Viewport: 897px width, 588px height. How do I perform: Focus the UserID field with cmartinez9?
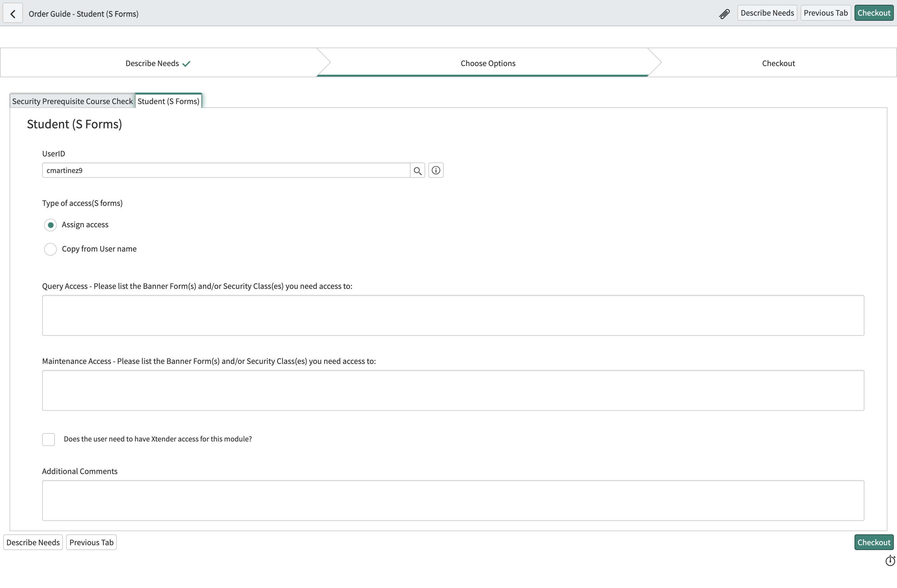[x=226, y=170]
